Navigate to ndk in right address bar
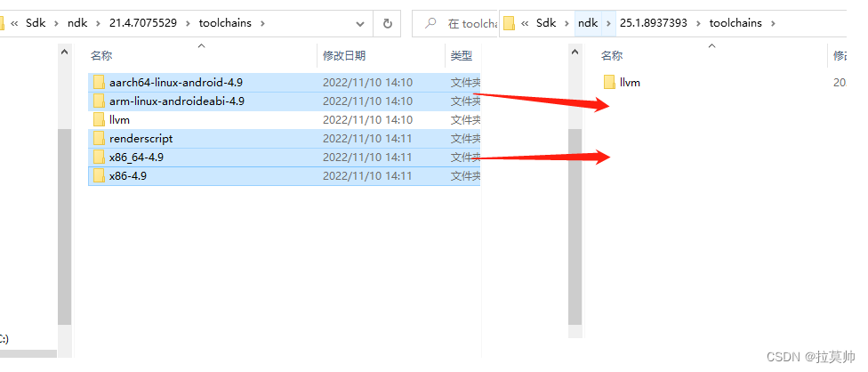Image resolution: width=868 pixels, height=372 pixels. 588,23
